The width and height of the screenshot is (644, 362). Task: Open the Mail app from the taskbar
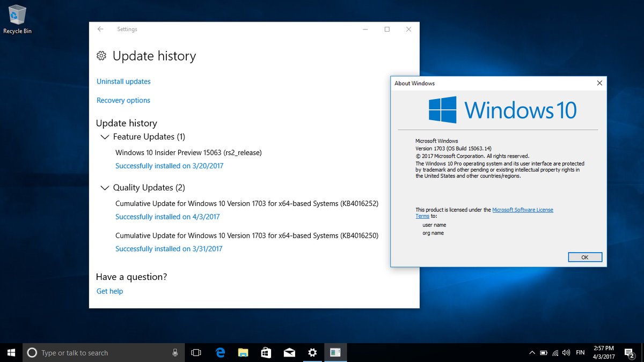(x=289, y=352)
